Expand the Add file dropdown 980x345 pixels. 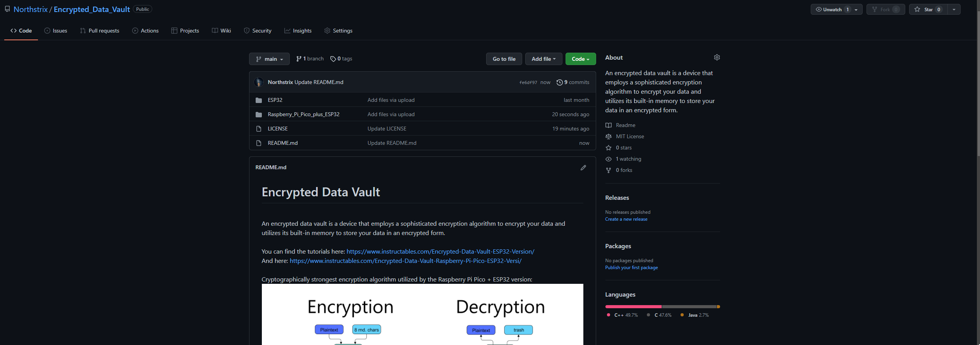click(x=543, y=59)
